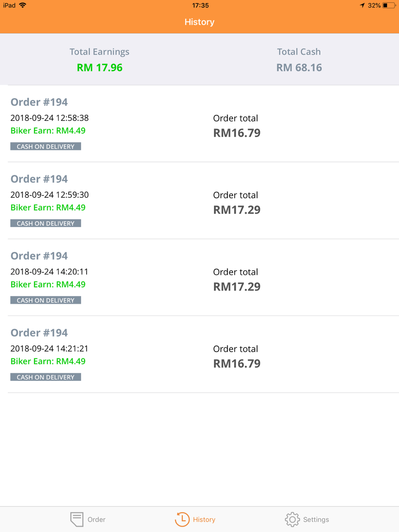Image resolution: width=399 pixels, height=532 pixels.
Task: Select the Settings tab label
Action: (x=316, y=520)
